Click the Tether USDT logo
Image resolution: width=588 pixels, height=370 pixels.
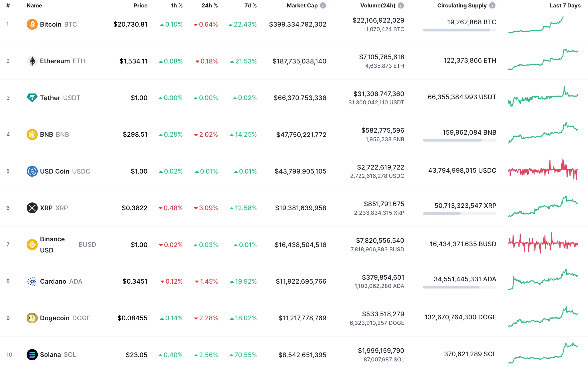pyautogui.click(x=32, y=98)
